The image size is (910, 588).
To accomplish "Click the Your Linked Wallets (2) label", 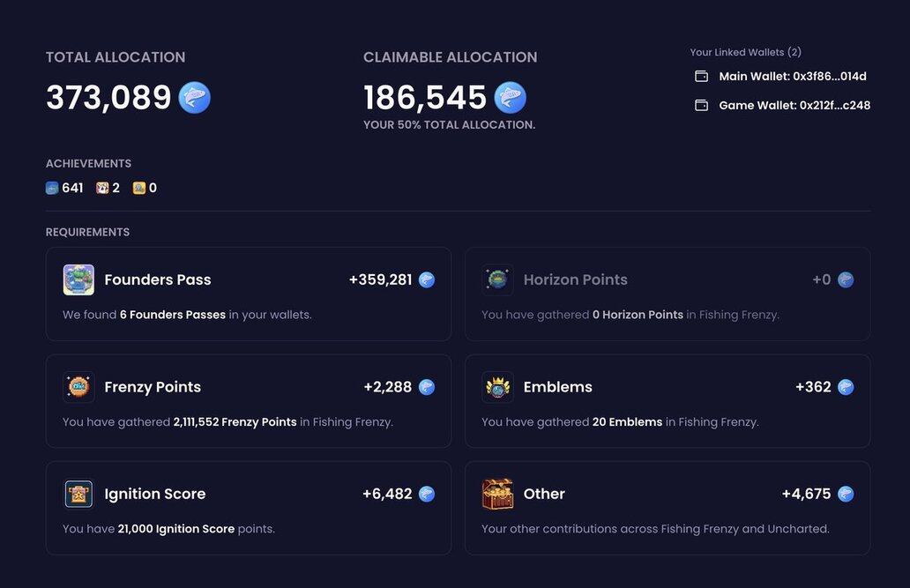I will tap(745, 53).
